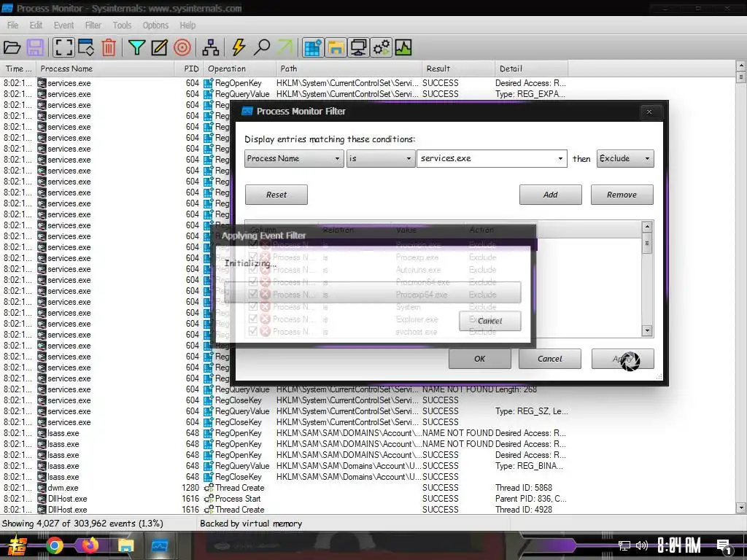This screenshot has height=560, width=747.
Task: Click the Save toolbar icon
Action: click(35, 47)
